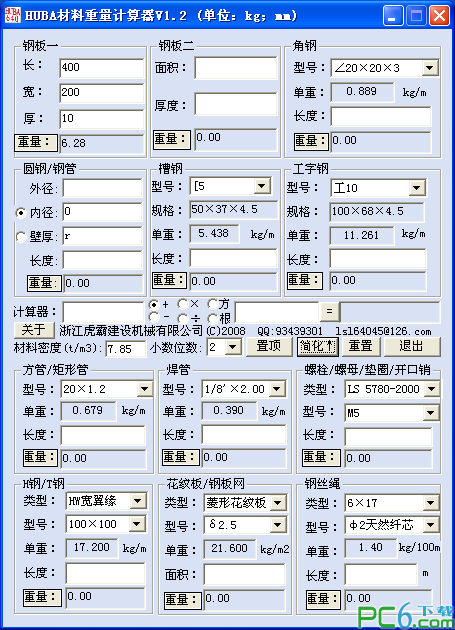Image resolution: width=455 pixels, height=630 pixels.
Task: Open bolt model M5 dropdown
Action: click(x=431, y=413)
